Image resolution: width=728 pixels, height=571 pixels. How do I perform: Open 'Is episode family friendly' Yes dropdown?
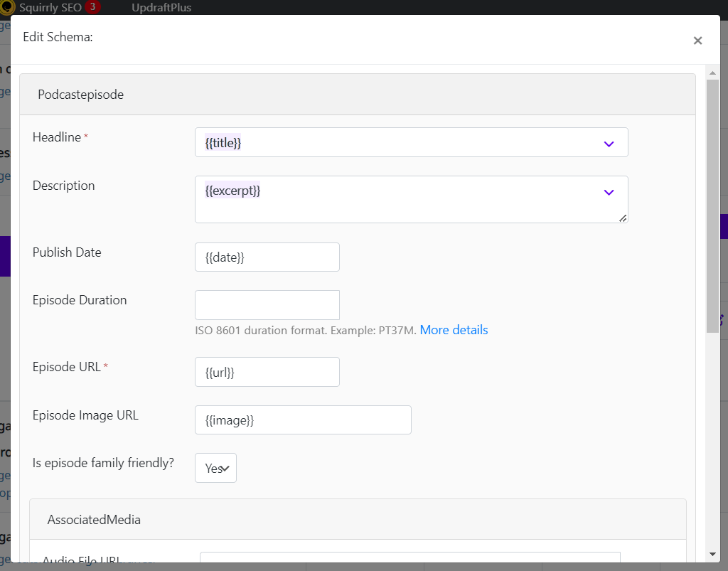(x=215, y=468)
